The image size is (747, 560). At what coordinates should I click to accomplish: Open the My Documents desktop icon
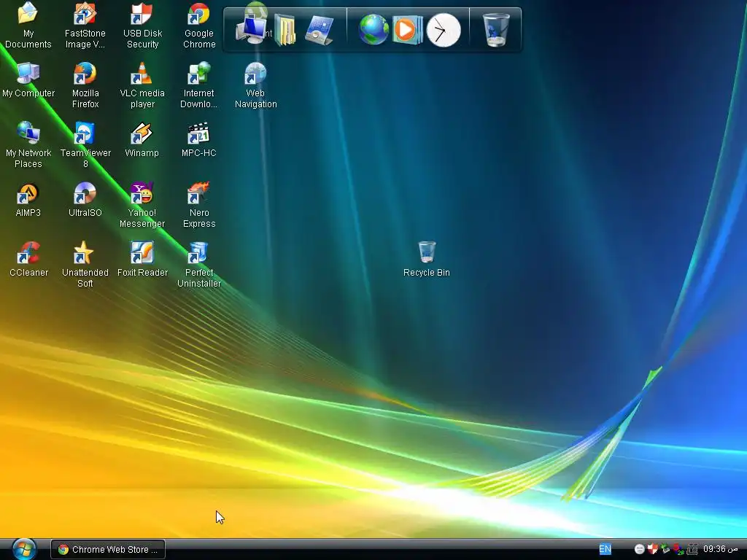point(28,25)
